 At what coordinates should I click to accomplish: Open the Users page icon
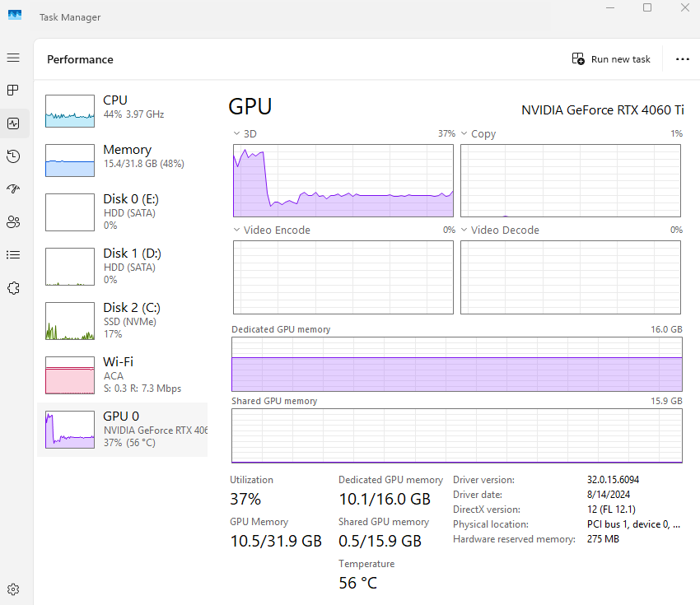tap(13, 221)
